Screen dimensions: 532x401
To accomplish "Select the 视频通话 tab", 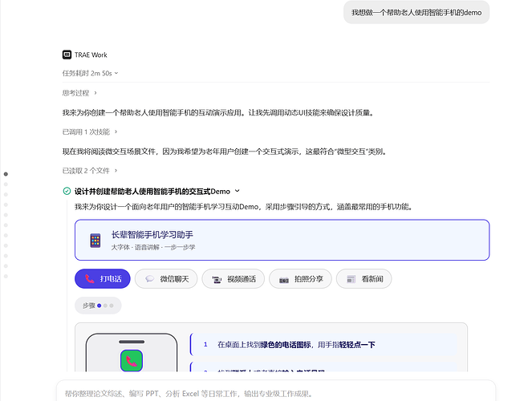I will pyautogui.click(x=233, y=278).
